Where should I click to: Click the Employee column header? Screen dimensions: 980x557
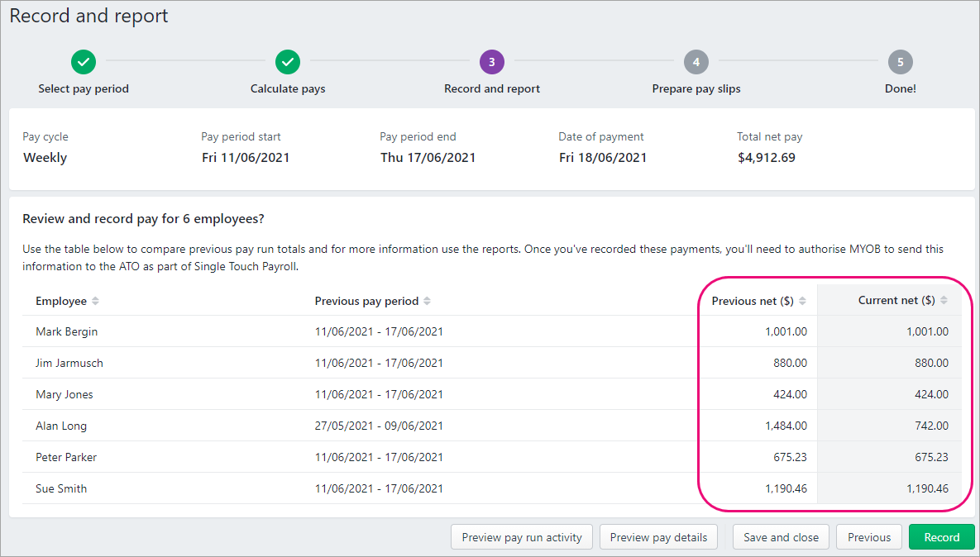61,301
